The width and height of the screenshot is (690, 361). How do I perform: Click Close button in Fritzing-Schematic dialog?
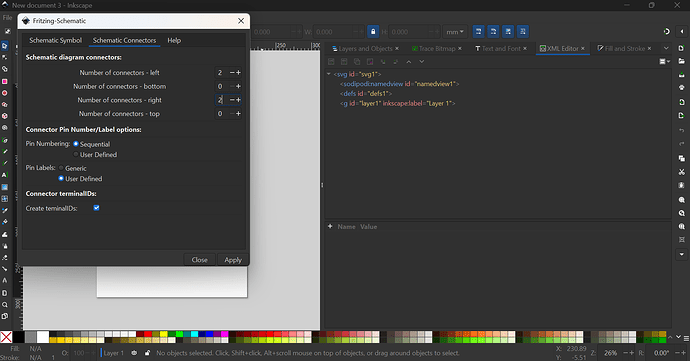click(199, 260)
